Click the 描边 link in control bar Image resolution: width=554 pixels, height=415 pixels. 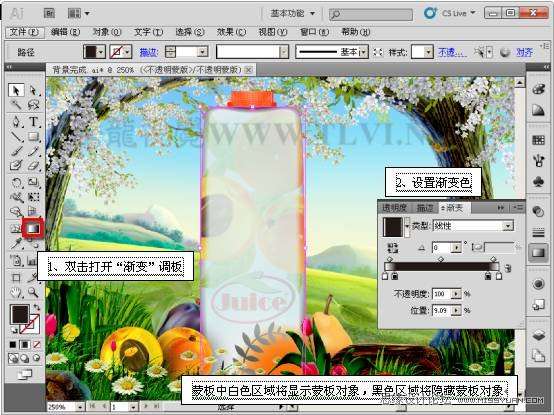[x=148, y=52]
